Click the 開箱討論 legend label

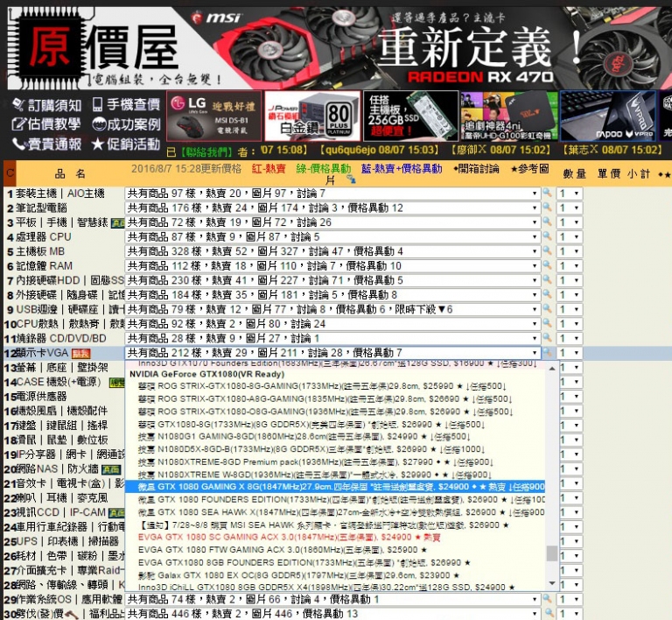pyautogui.click(x=476, y=168)
